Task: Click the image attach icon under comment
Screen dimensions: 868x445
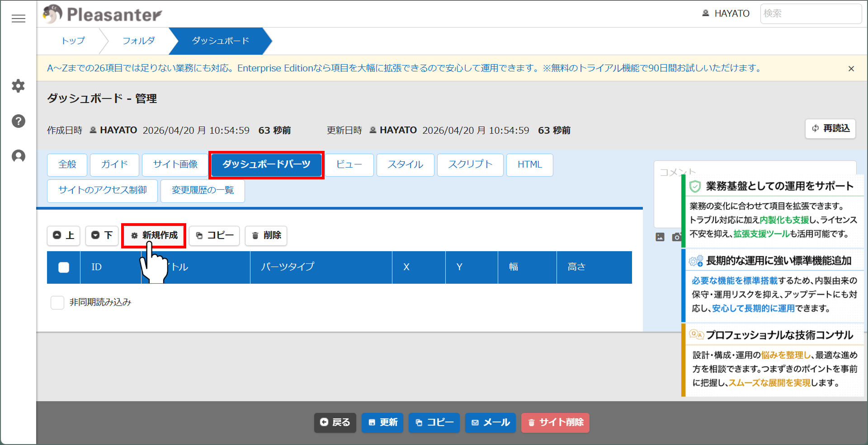Action: pyautogui.click(x=660, y=237)
